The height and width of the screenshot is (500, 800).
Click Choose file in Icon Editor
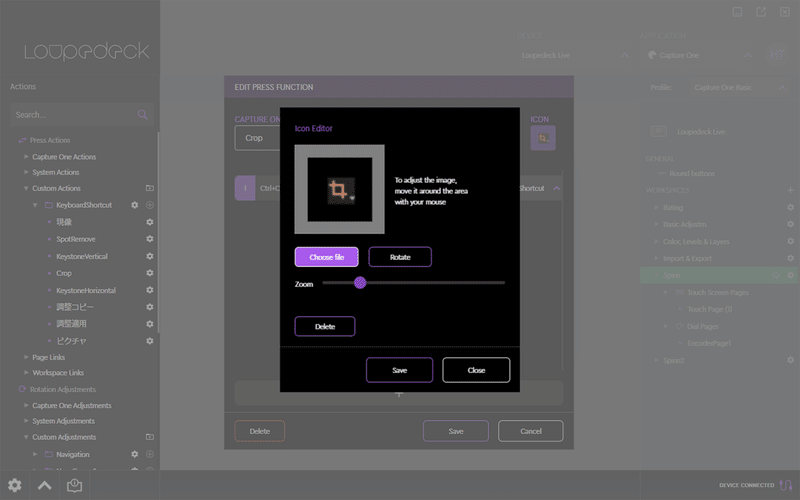tap(327, 257)
